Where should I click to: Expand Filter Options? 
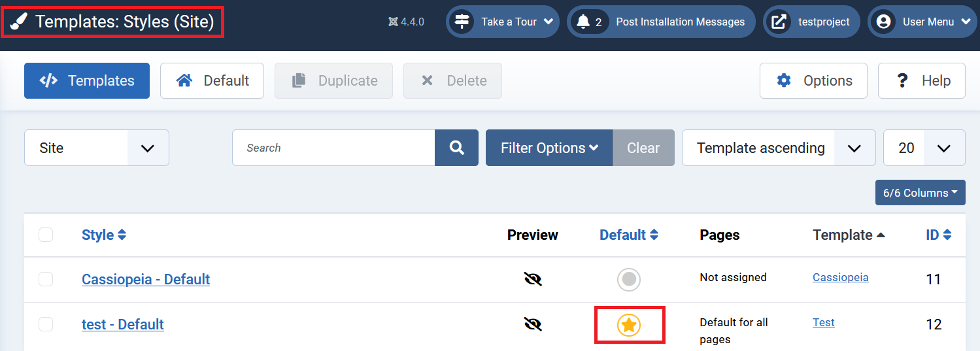(549, 148)
